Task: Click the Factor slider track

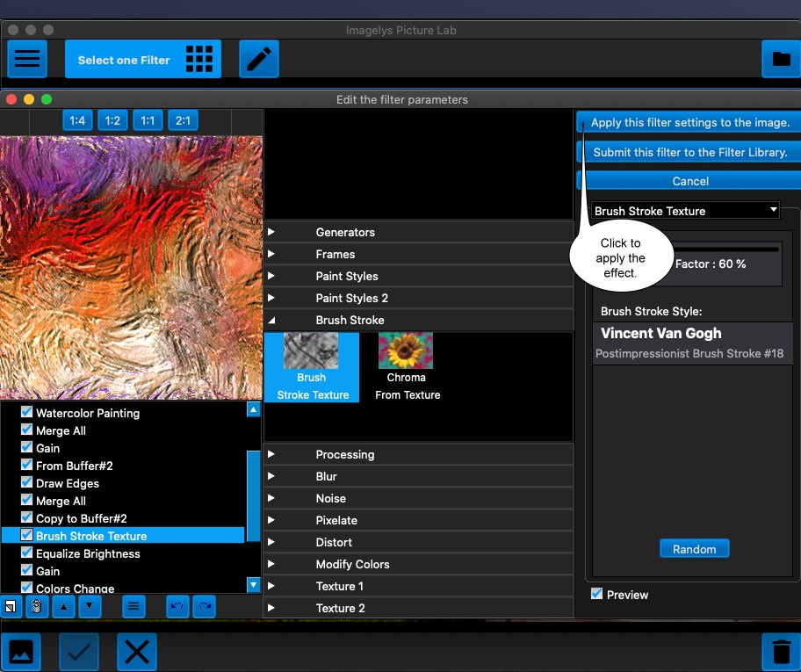Action: pos(725,249)
